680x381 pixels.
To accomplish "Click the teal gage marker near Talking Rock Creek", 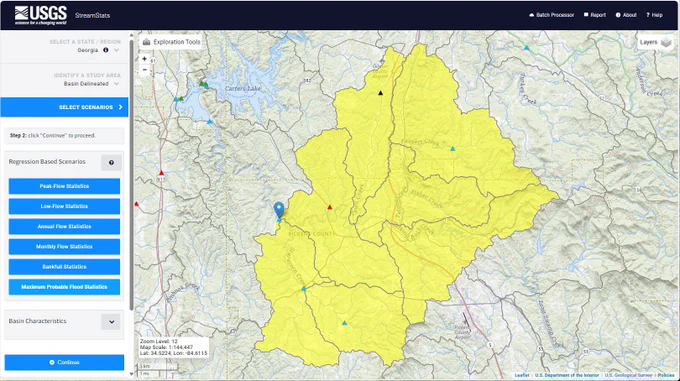I will [452, 149].
